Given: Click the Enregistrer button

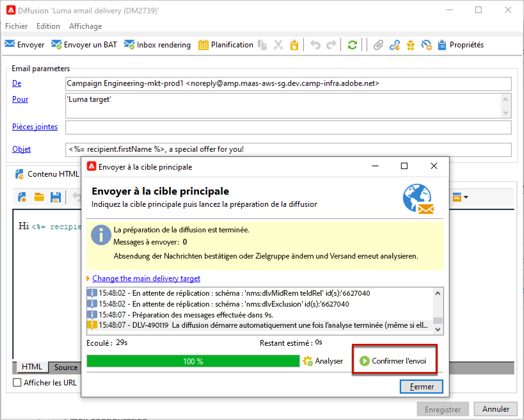Looking at the screenshot, I should pos(443,409).
